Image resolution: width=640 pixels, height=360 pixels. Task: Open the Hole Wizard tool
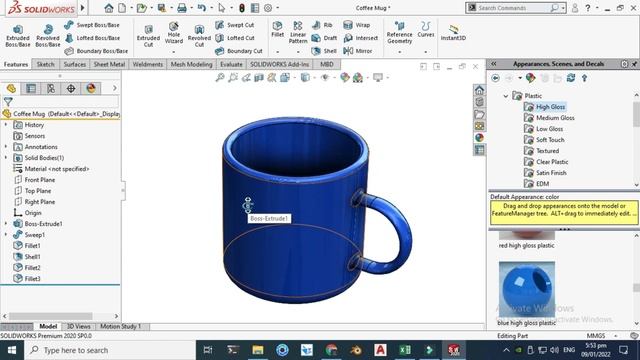pos(173,33)
